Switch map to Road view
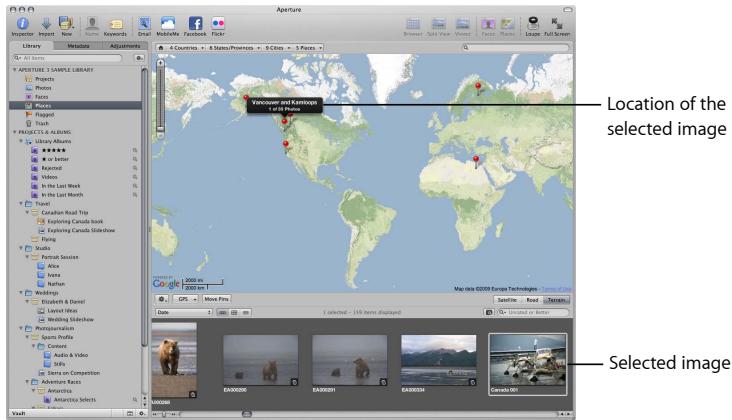The width and height of the screenshot is (732, 420). pos(532,300)
